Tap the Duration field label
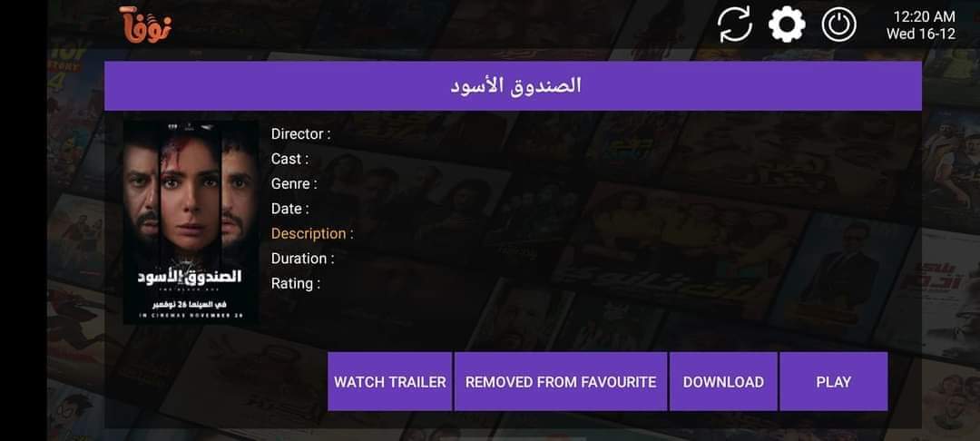 (302, 259)
